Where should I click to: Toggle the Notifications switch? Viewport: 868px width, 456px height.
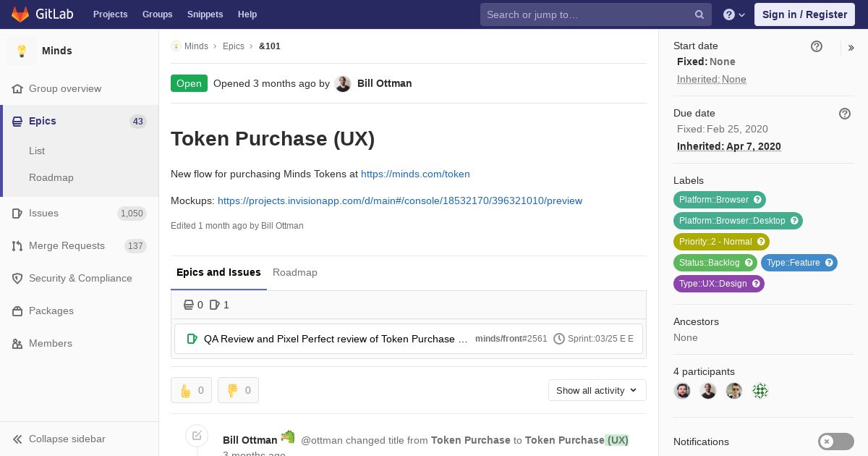coord(835,442)
